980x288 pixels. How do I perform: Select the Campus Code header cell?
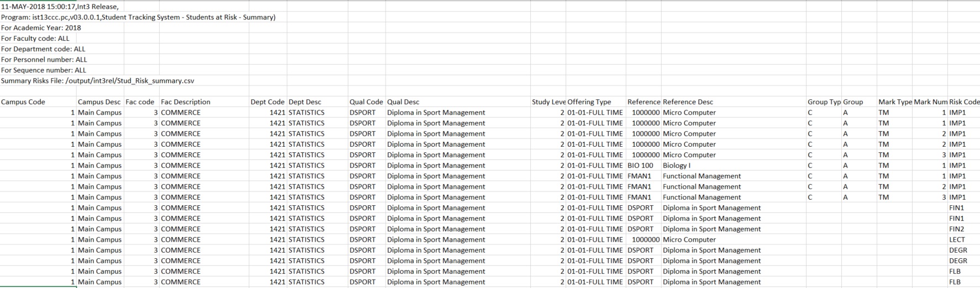[23, 102]
